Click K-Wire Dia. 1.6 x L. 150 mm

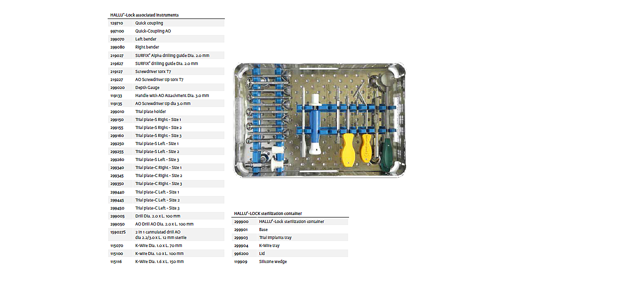point(166,261)
